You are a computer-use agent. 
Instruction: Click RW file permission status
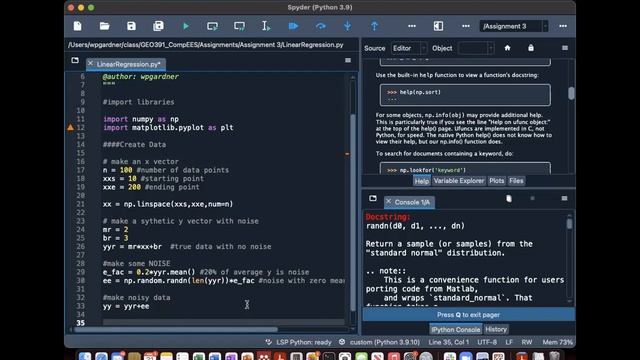(x=527, y=342)
